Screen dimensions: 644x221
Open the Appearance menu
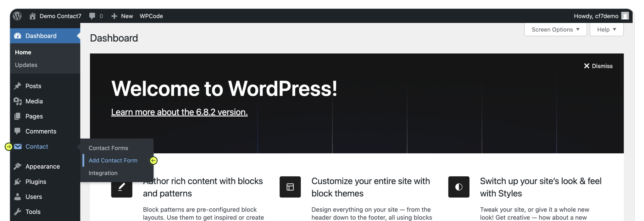click(45, 166)
